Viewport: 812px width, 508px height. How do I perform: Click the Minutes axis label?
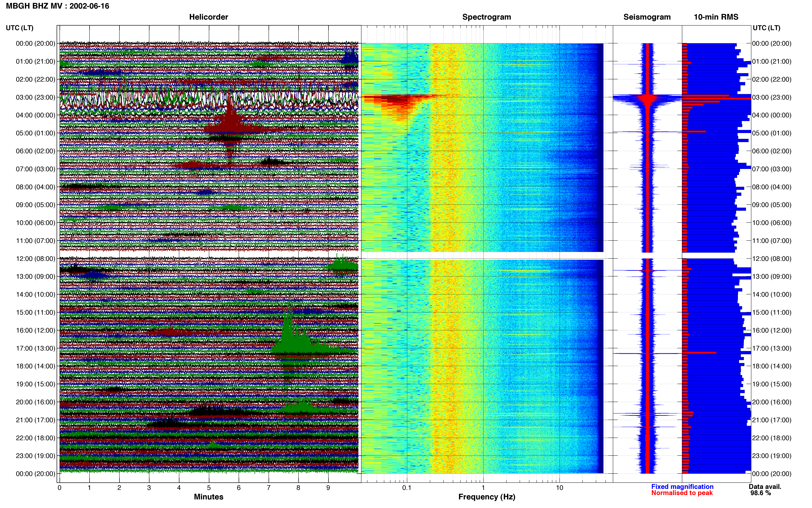click(x=209, y=497)
